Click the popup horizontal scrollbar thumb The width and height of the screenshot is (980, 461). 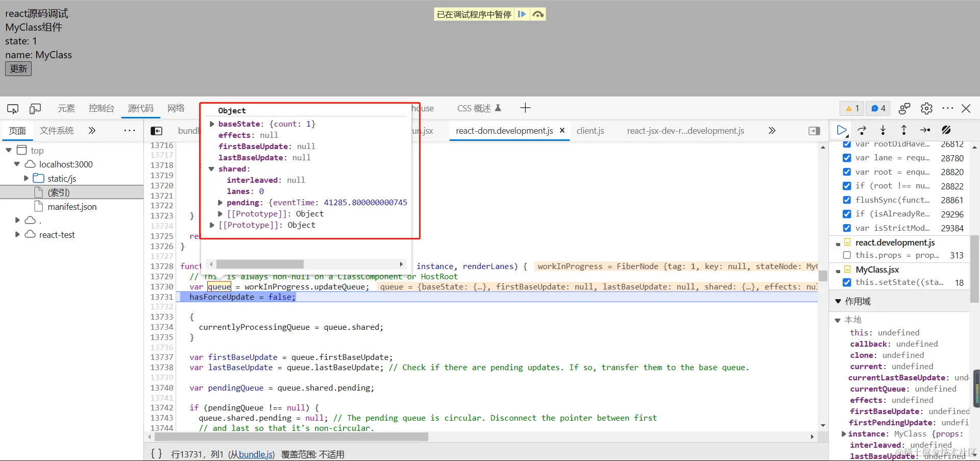pos(260,264)
